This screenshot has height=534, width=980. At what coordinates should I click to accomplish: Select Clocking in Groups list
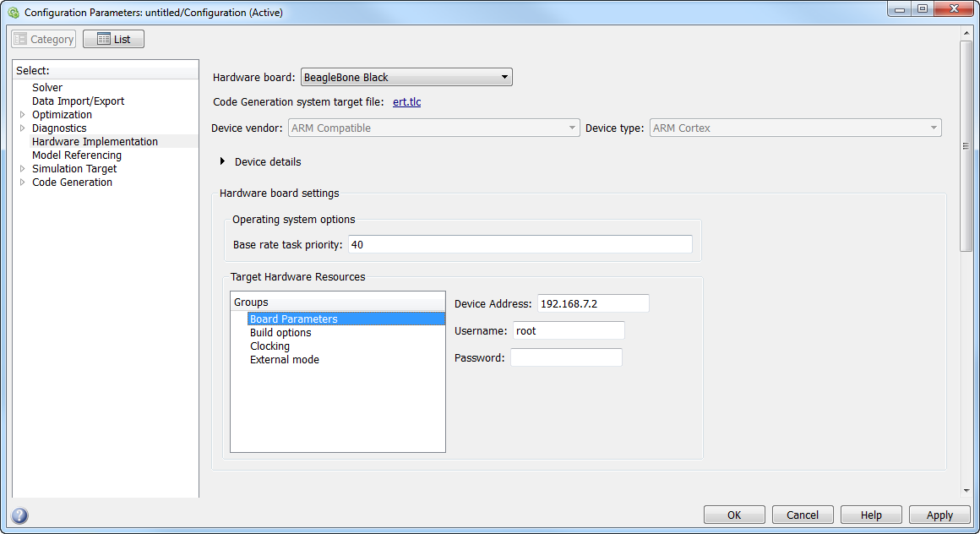coord(269,346)
